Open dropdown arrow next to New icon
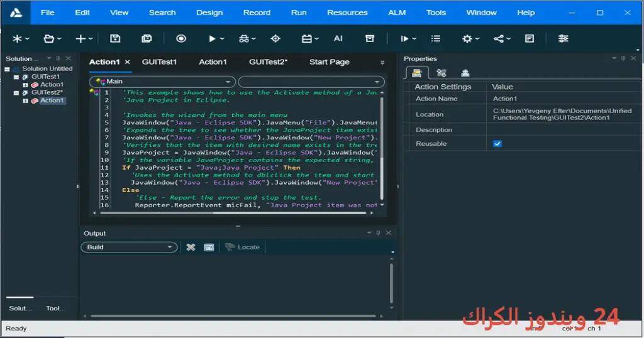Screen dimensions: 644x338 (x=27, y=38)
